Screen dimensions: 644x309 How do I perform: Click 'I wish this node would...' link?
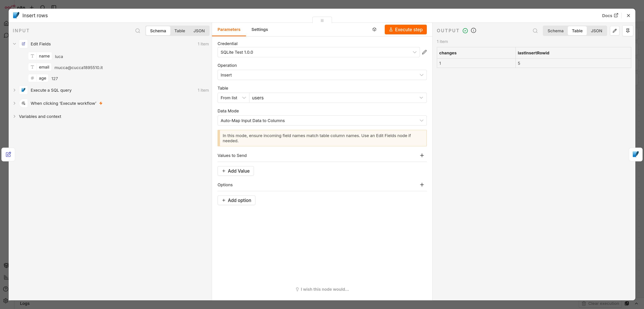click(x=322, y=289)
